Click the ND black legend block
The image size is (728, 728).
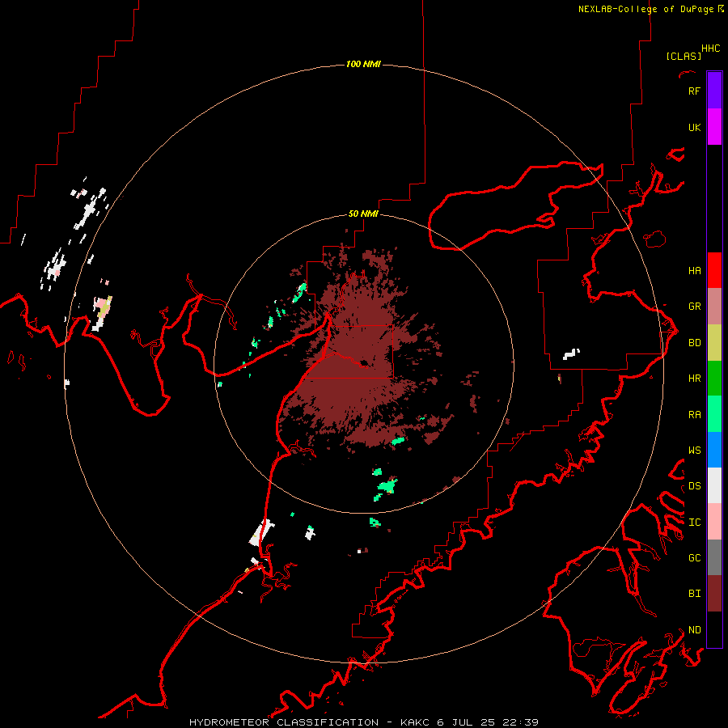[x=714, y=629]
